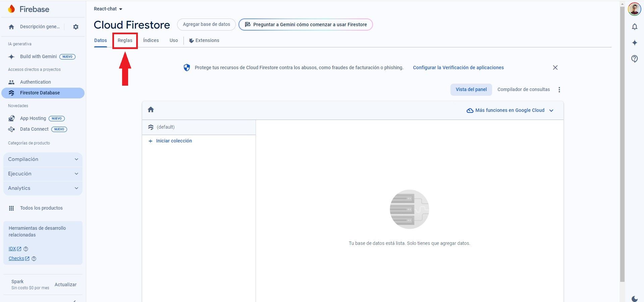
Task: Click the page vertical scrollbar
Action: tap(622, 144)
